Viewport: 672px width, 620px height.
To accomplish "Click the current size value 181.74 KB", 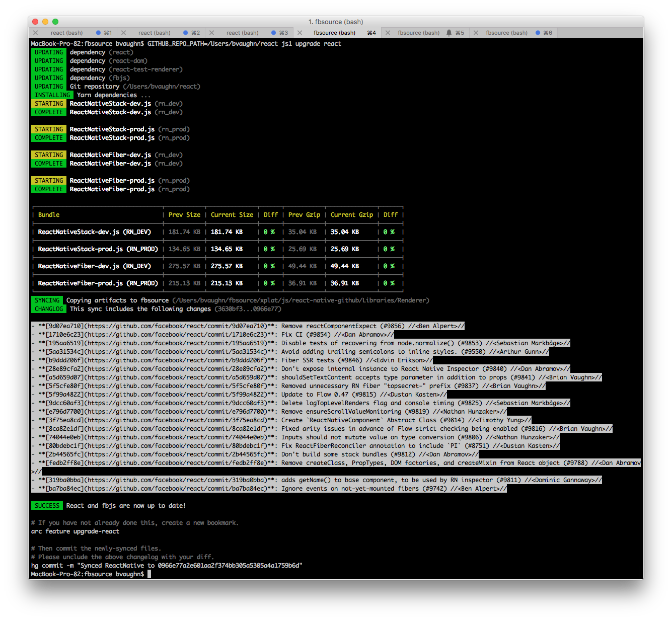I will (x=227, y=232).
